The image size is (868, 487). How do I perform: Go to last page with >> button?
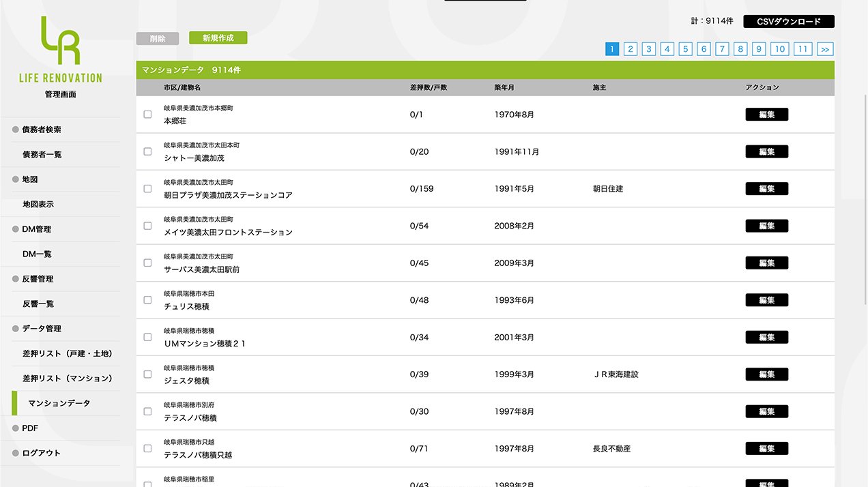pyautogui.click(x=825, y=49)
